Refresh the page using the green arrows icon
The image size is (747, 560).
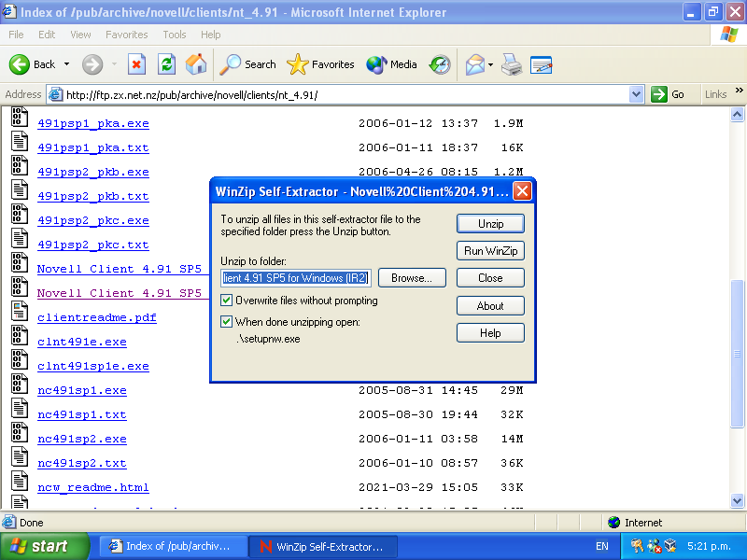click(x=167, y=64)
